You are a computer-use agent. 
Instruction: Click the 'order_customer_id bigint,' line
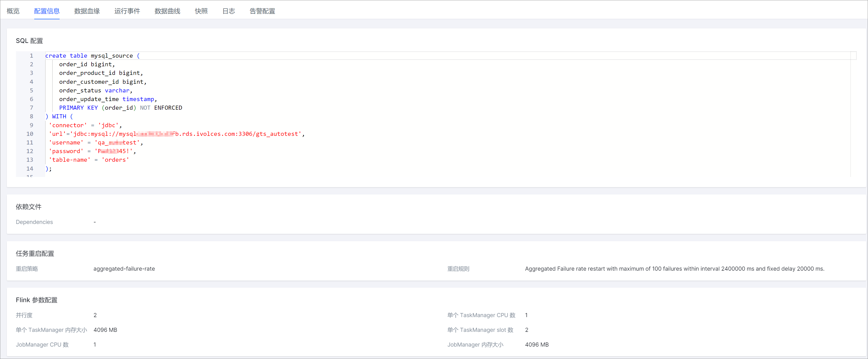pyautogui.click(x=103, y=82)
